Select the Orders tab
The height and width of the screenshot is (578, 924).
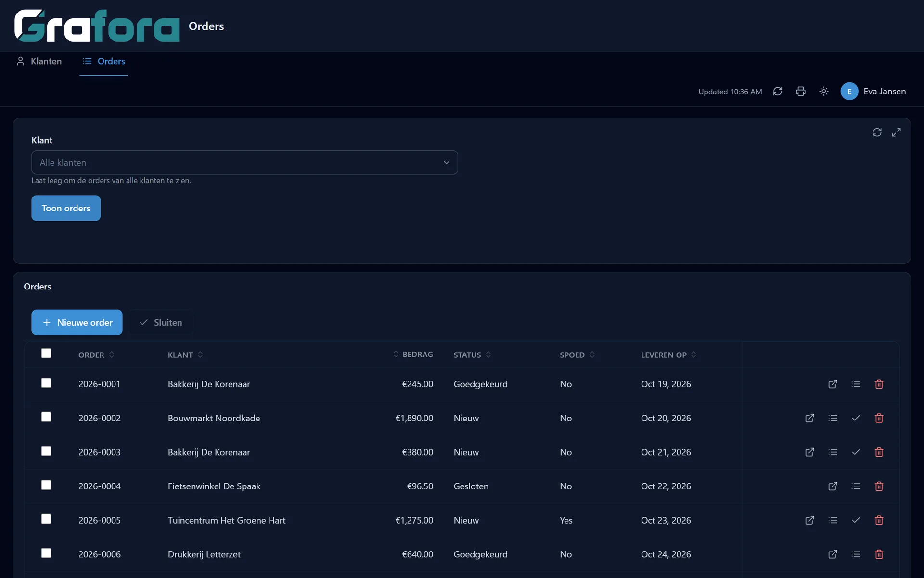click(x=104, y=61)
